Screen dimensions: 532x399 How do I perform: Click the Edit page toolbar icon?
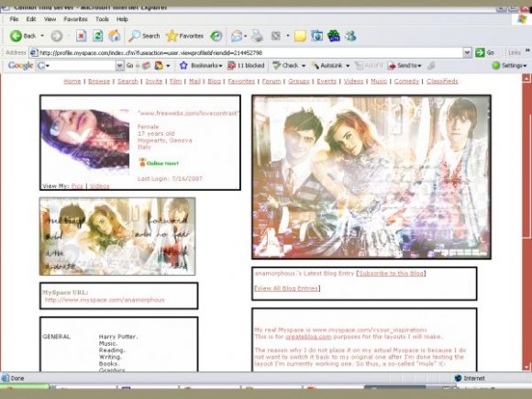(276, 36)
